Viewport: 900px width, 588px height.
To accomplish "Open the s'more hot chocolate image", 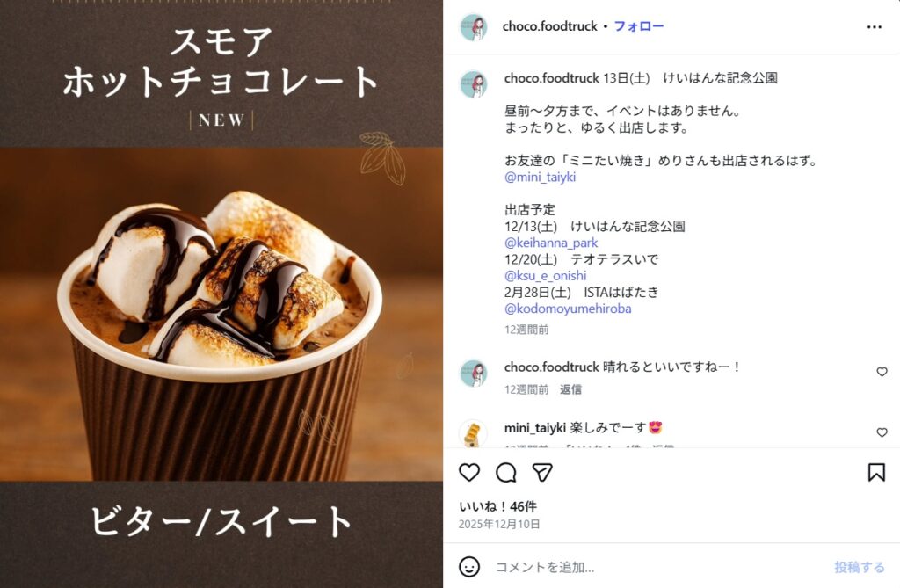I will pos(221,294).
